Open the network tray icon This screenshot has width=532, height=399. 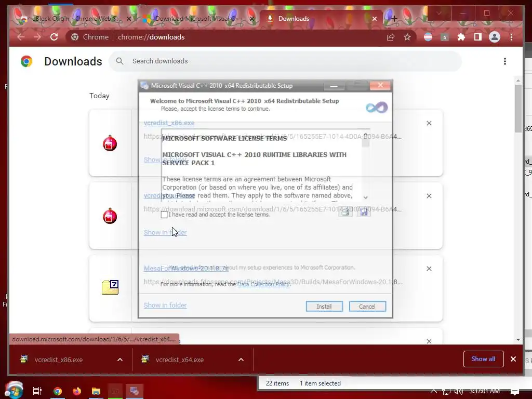click(446, 392)
